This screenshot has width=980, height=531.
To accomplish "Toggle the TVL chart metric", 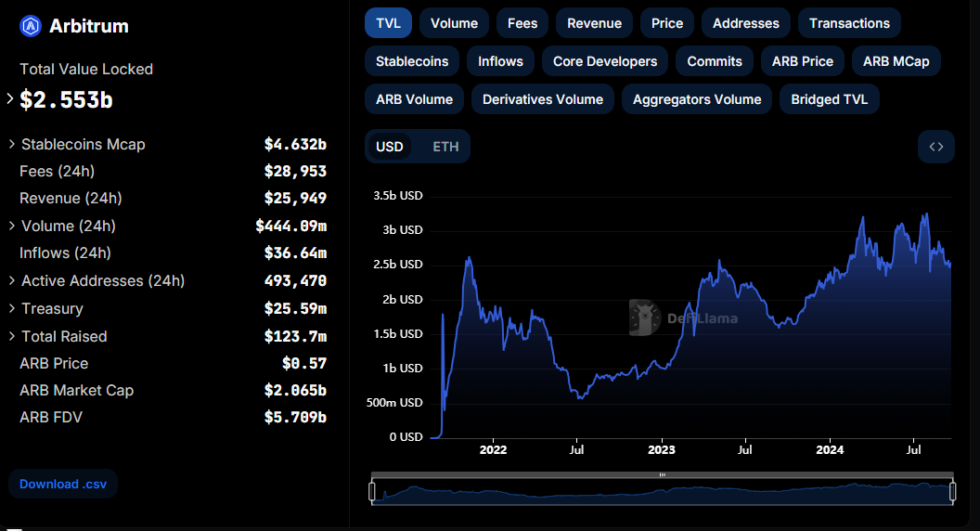I will (388, 23).
